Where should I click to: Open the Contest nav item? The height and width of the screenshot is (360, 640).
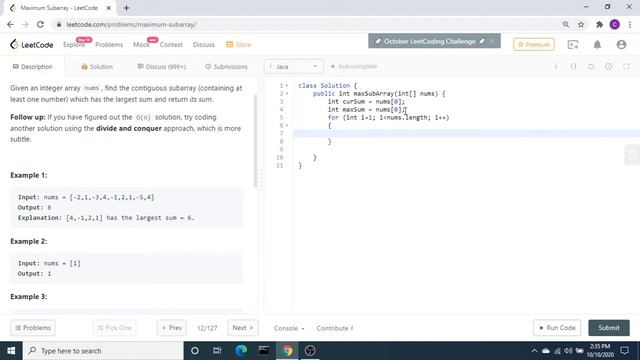click(x=171, y=44)
